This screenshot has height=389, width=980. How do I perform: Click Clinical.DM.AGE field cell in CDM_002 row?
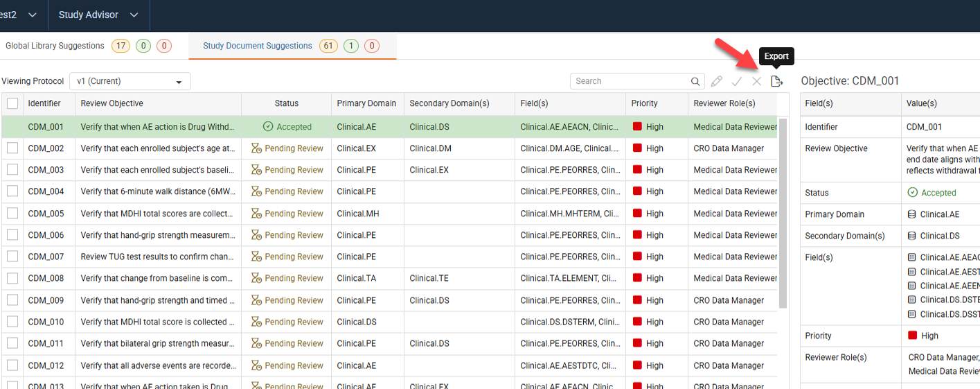570,148
